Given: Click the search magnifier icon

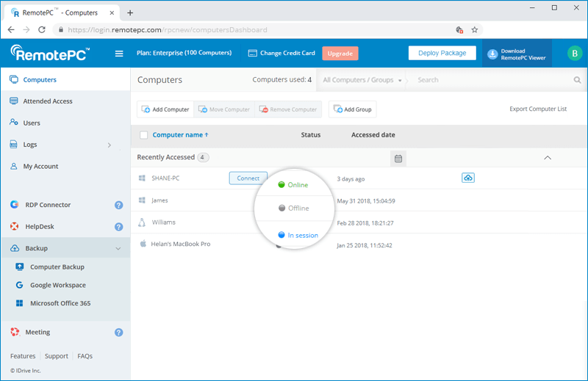Looking at the screenshot, I should (x=578, y=80).
